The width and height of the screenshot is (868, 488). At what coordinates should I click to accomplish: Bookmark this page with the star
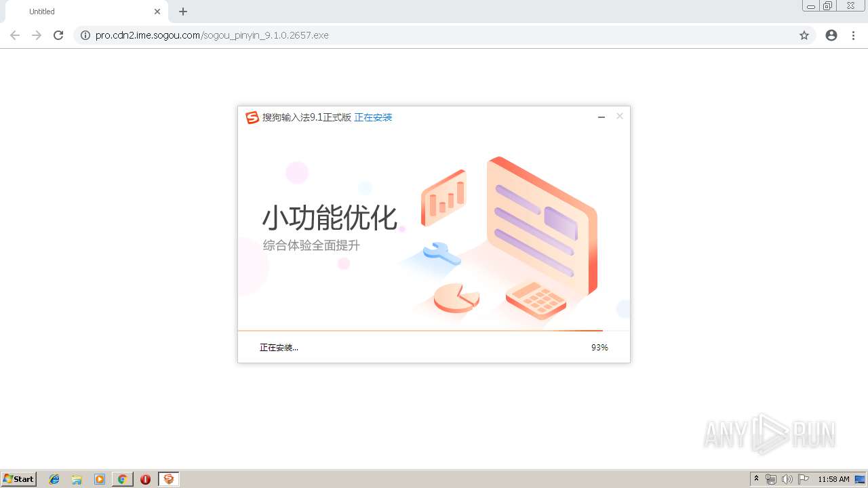(804, 35)
